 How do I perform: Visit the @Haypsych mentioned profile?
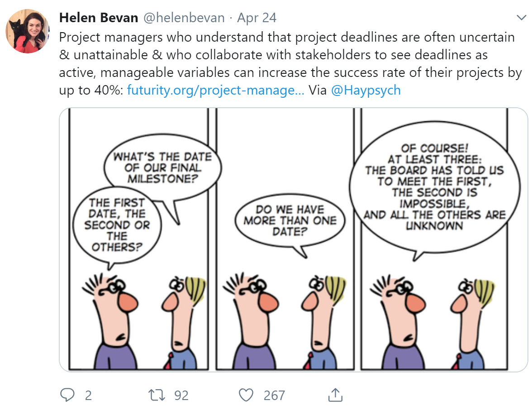tap(366, 91)
